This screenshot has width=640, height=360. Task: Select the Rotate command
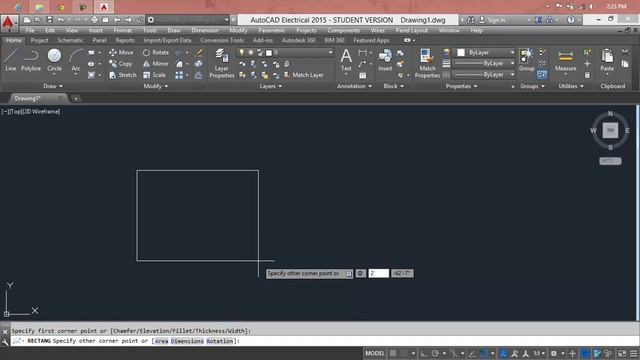(156, 53)
